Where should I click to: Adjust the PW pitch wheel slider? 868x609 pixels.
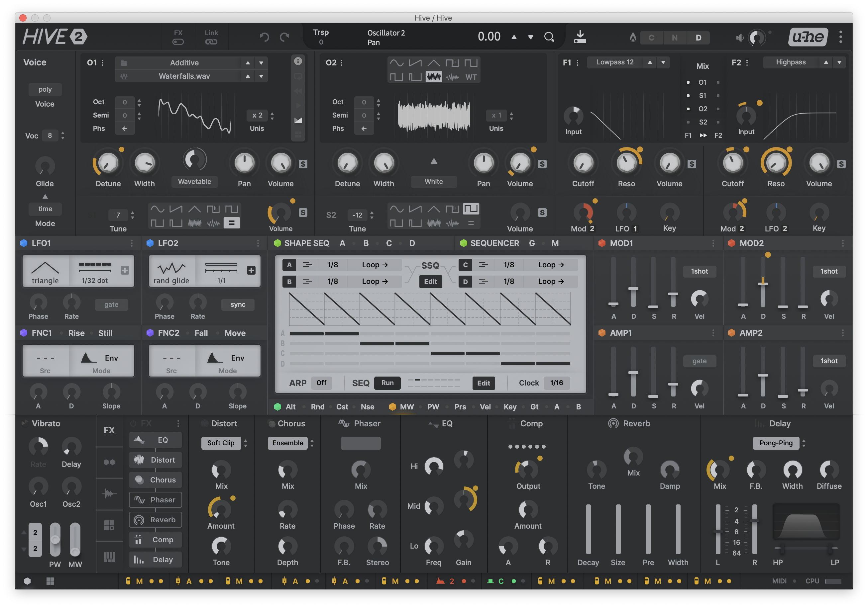(x=55, y=540)
